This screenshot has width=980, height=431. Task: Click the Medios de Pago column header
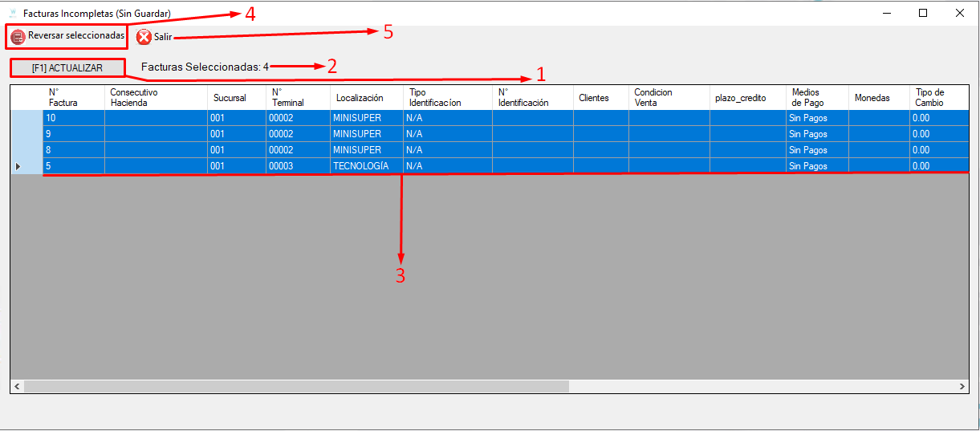click(817, 98)
